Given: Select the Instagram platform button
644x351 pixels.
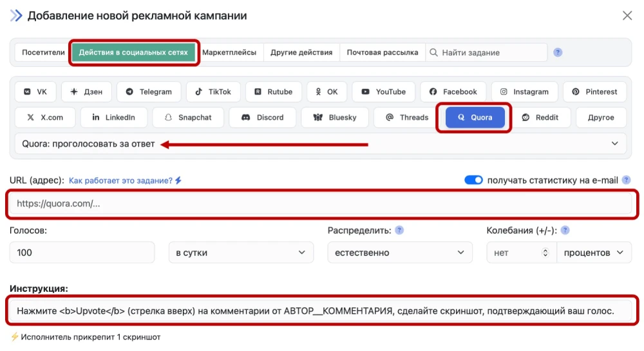Looking at the screenshot, I should pos(524,91).
